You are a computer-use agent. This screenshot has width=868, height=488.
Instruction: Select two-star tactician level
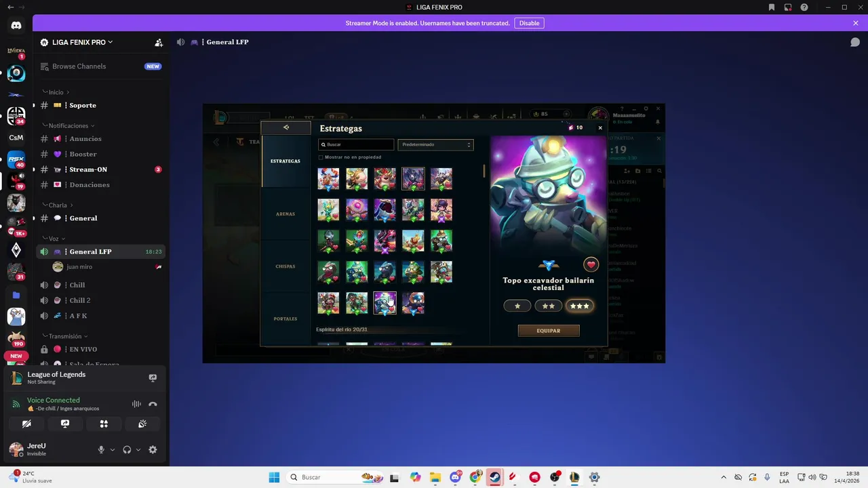pos(549,306)
